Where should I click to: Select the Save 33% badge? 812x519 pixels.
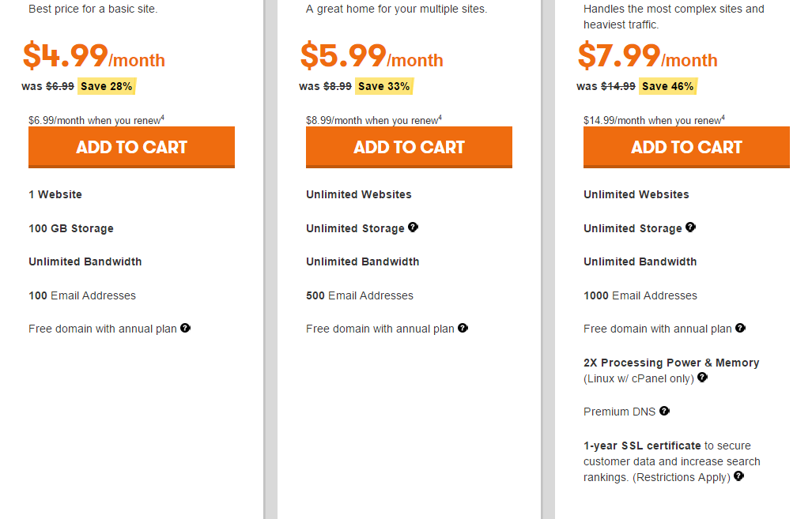(x=383, y=86)
